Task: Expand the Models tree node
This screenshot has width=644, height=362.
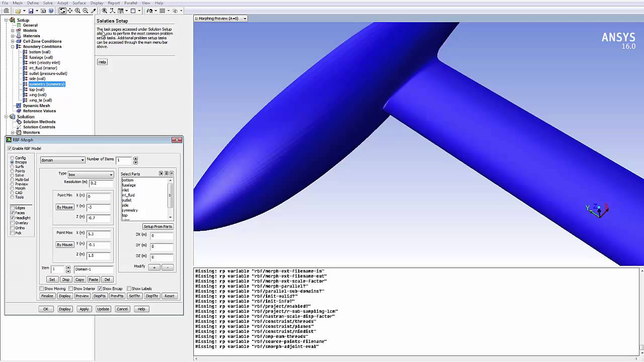Action: [x=13, y=31]
